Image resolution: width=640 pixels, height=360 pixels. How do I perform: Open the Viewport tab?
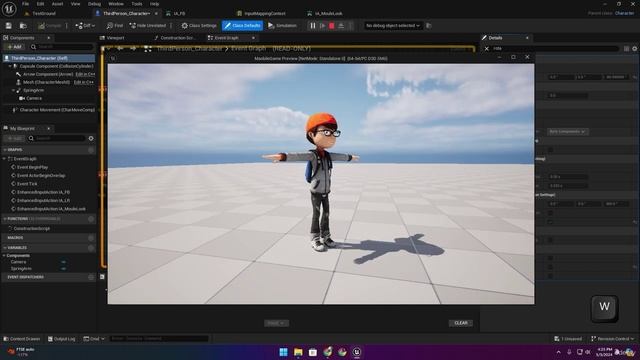[x=115, y=38]
